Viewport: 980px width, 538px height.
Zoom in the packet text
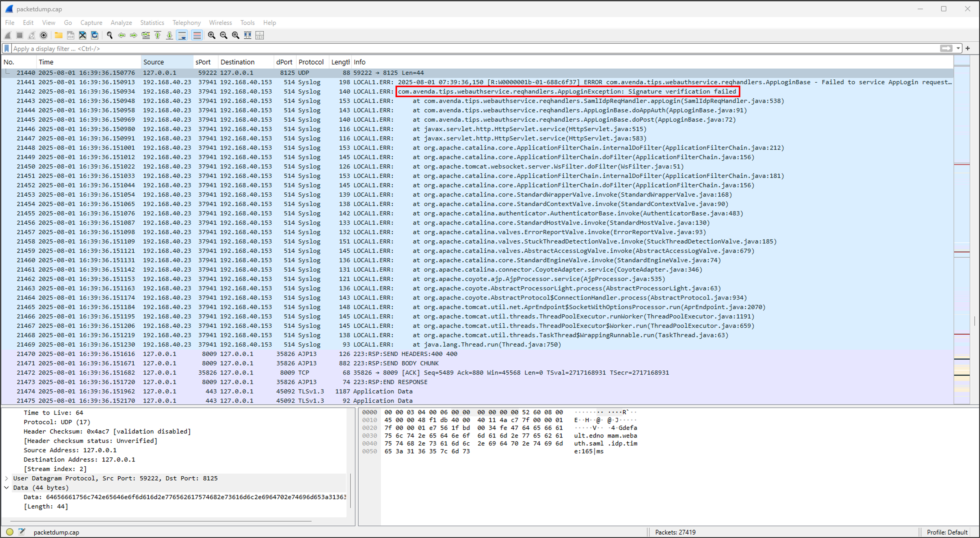click(211, 35)
